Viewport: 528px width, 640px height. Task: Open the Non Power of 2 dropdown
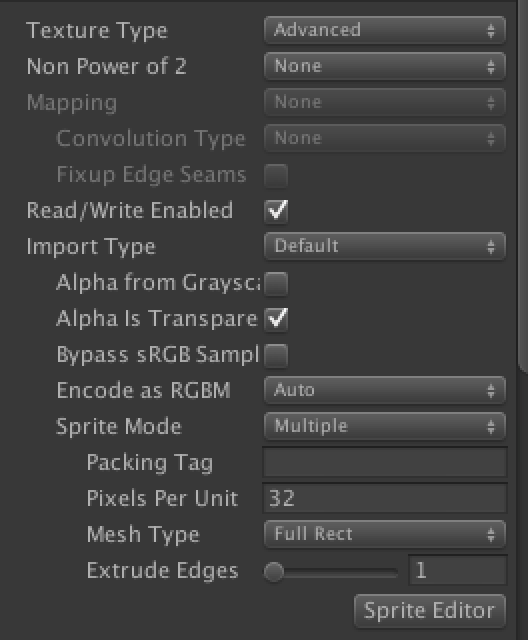[385, 66]
